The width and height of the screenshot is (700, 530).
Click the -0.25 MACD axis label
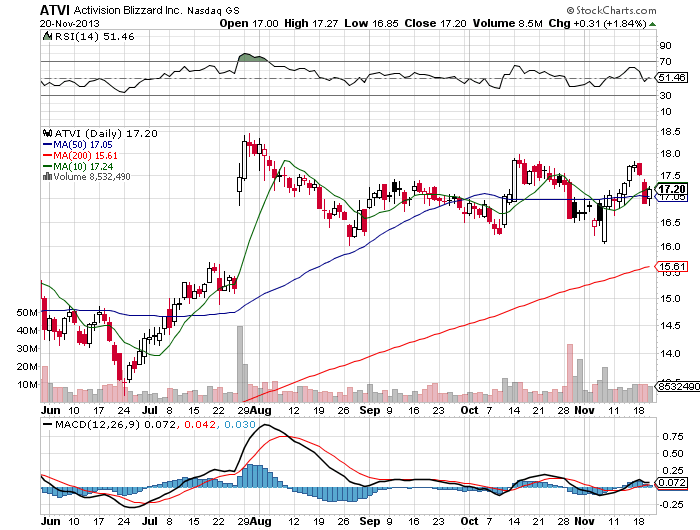click(x=671, y=505)
